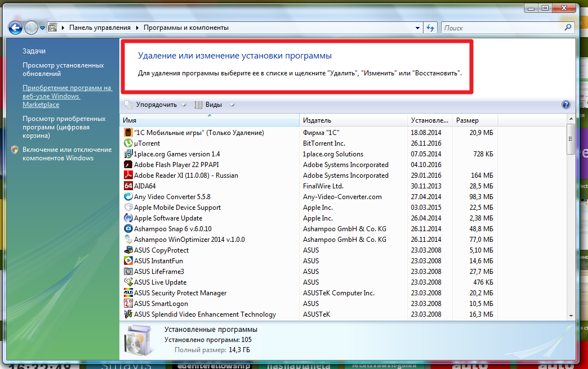Screen dimensions: 588x369
Task: Select Adobe Reader XI (11.0.08) - Russian
Action: click(186, 175)
